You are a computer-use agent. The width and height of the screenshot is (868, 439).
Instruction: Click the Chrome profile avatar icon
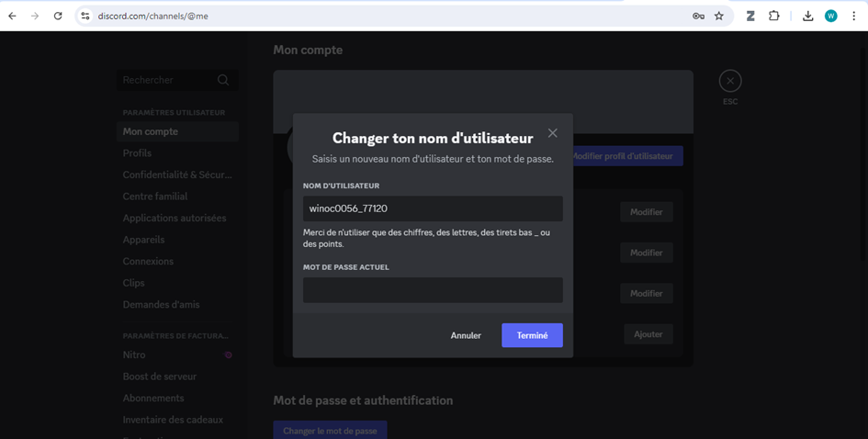coord(830,16)
